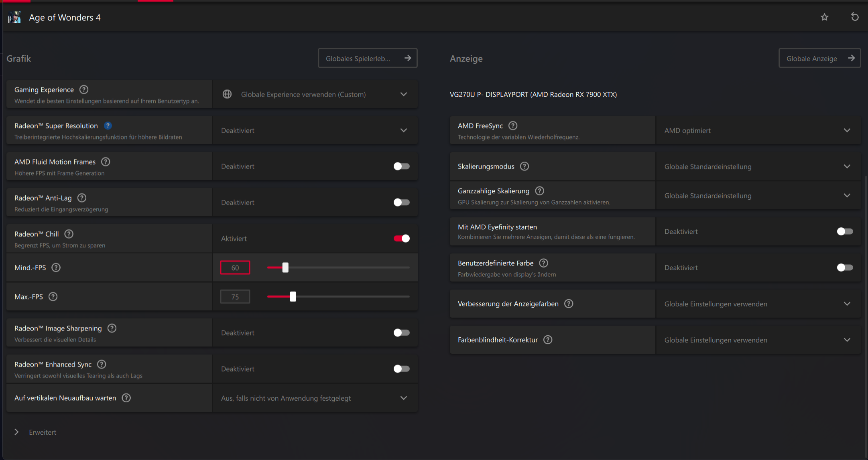Click the Mind.-FPS slider handle

(x=285, y=267)
